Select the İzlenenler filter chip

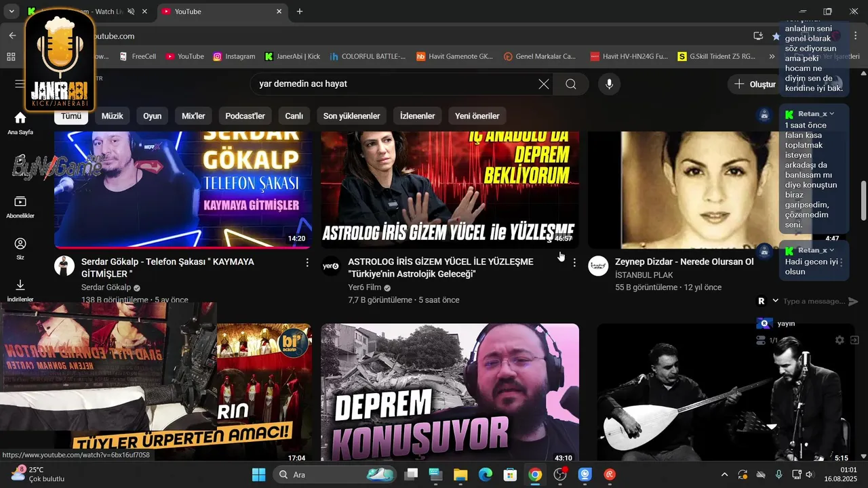418,116
